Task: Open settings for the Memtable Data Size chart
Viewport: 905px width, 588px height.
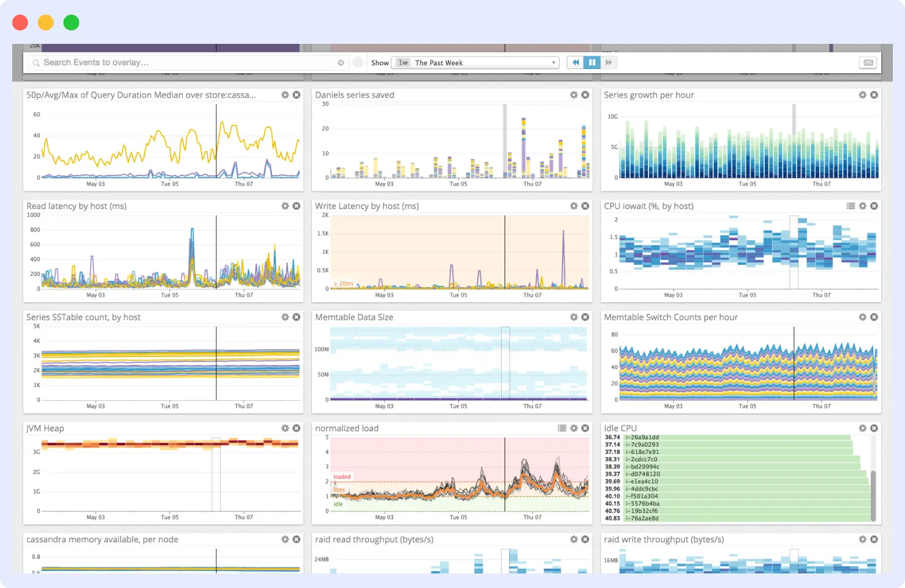Action: click(x=573, y=317)
